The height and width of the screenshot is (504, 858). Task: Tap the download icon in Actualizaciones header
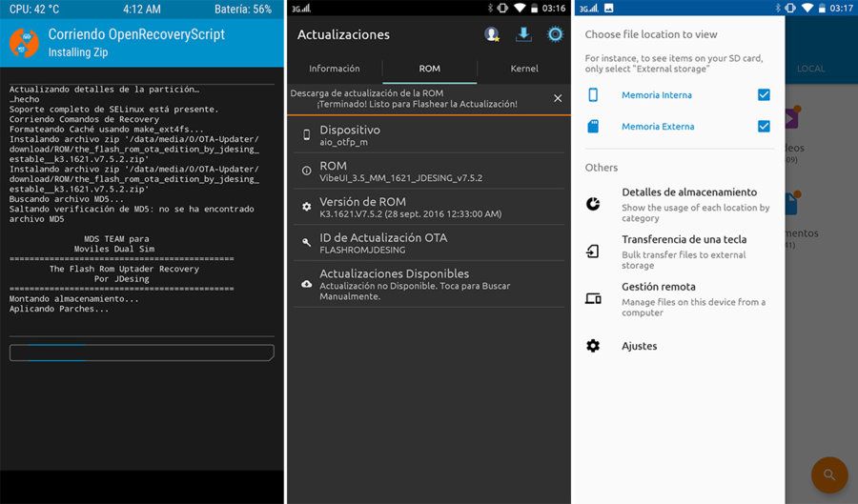(x=523, y=34)
